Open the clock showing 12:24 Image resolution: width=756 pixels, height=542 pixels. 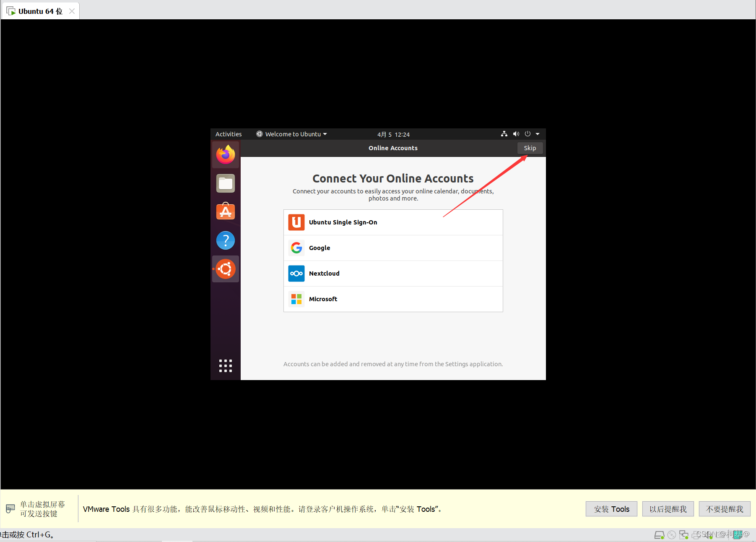[393, 134]
